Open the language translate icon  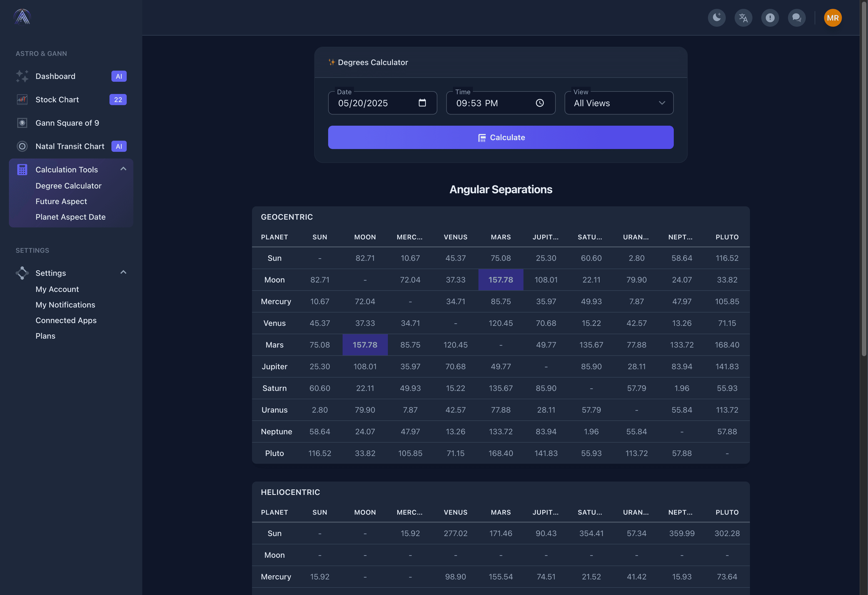(743, 18)
